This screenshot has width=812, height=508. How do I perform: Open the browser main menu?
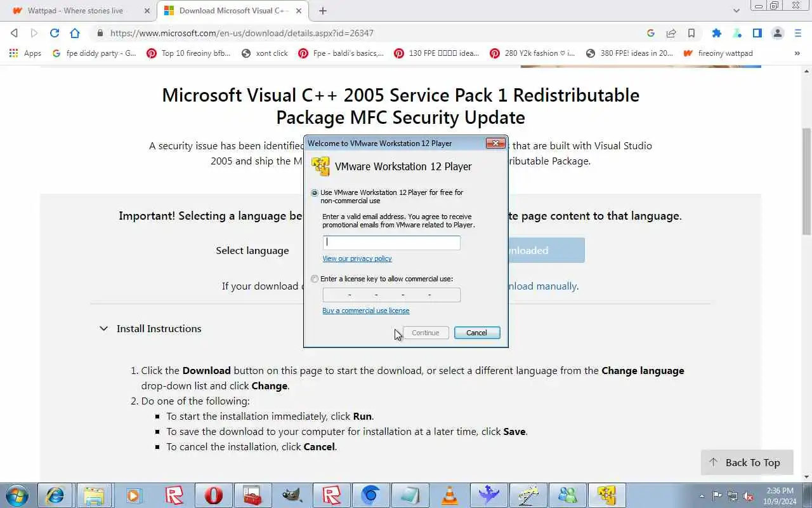[798, 33]
